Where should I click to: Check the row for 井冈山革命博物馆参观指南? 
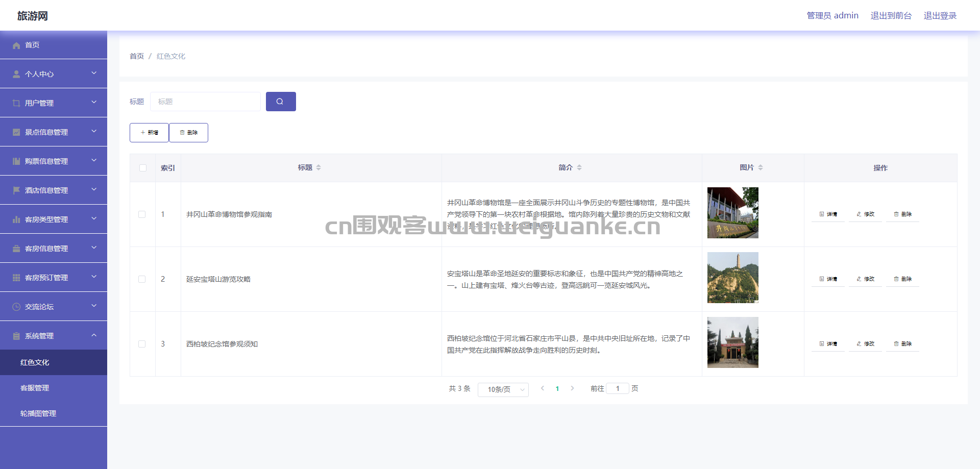click(142, 214)
